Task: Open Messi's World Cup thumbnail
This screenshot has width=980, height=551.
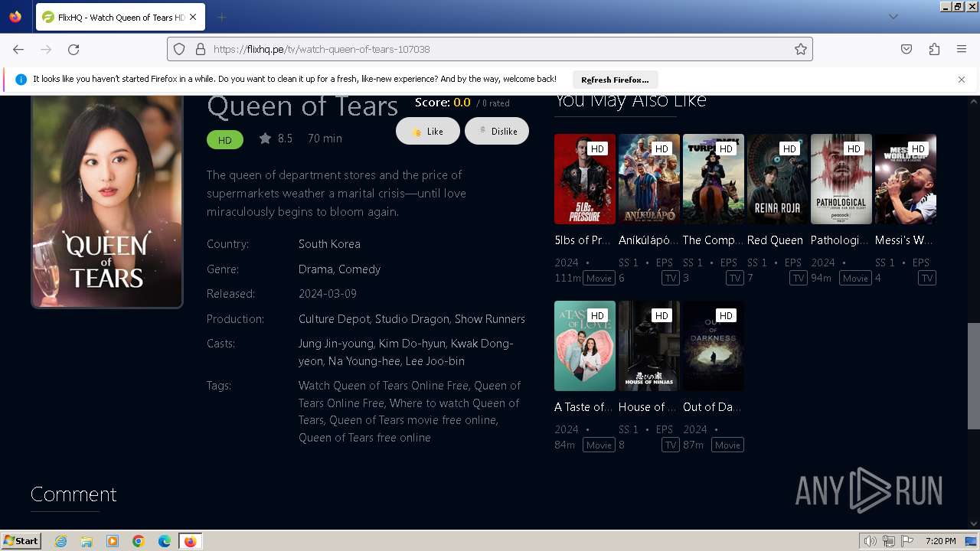Action: 906,179
